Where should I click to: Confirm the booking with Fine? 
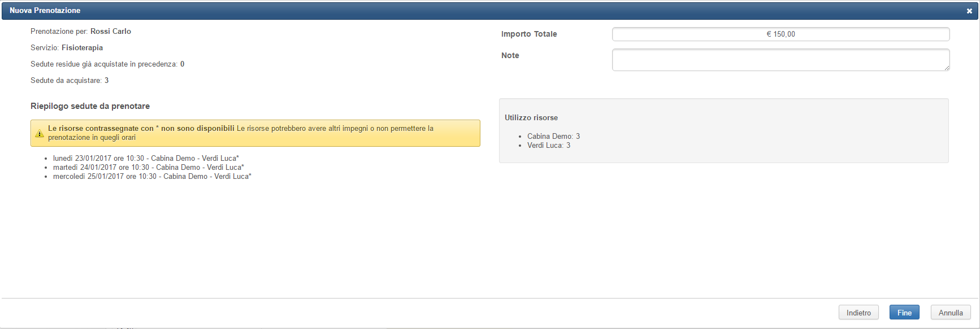(x=904, y=313)
